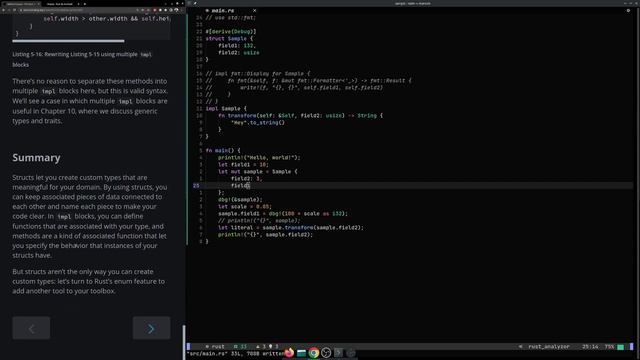This screenshot has height=360, width=640.
Task: Click the horizontal scrollbar under the code listing
Action: coord(68,41)
